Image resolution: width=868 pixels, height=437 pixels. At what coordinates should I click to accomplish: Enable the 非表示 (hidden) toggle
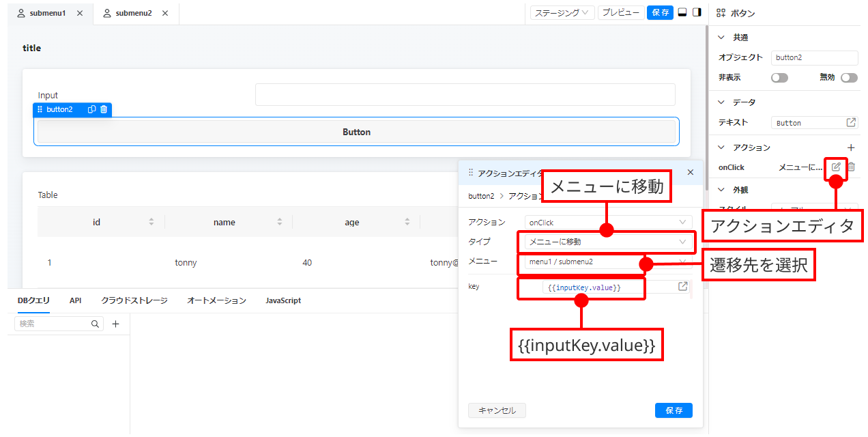click(x=779, y=78)
